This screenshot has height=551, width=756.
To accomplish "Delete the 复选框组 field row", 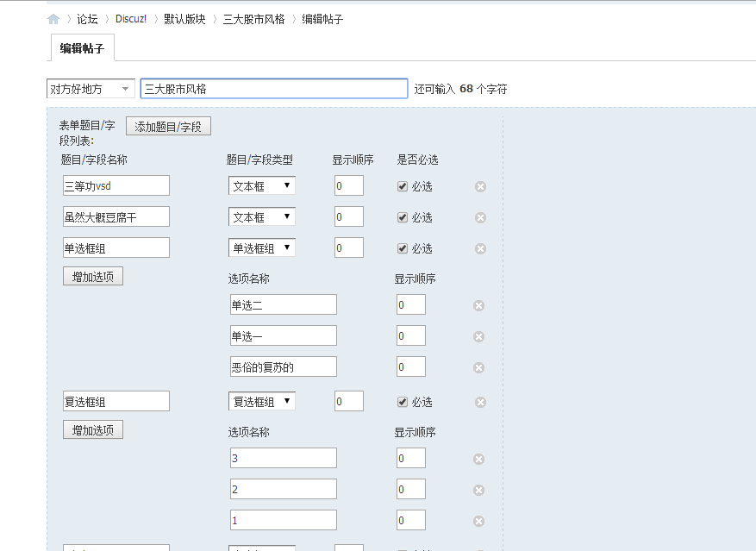I will [480, 401].
